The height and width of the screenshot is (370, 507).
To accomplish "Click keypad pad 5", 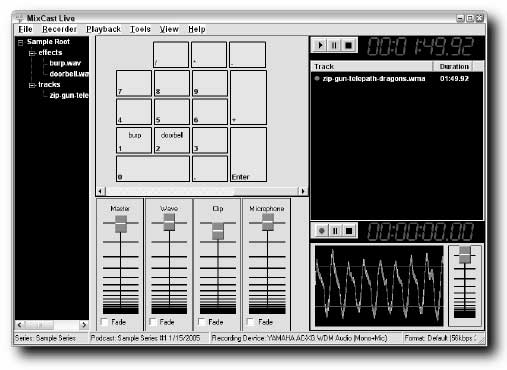I will 172,112.
